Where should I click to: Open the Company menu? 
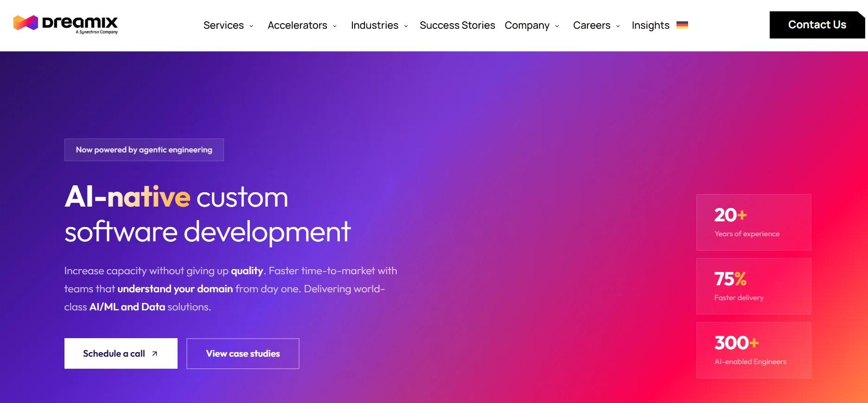point(527,25)
